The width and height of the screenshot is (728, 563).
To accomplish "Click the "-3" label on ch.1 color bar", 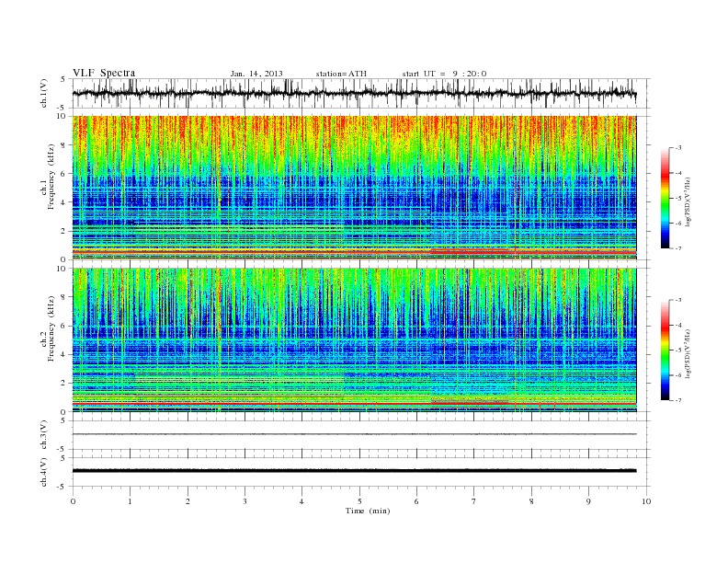I will [677, 148].
